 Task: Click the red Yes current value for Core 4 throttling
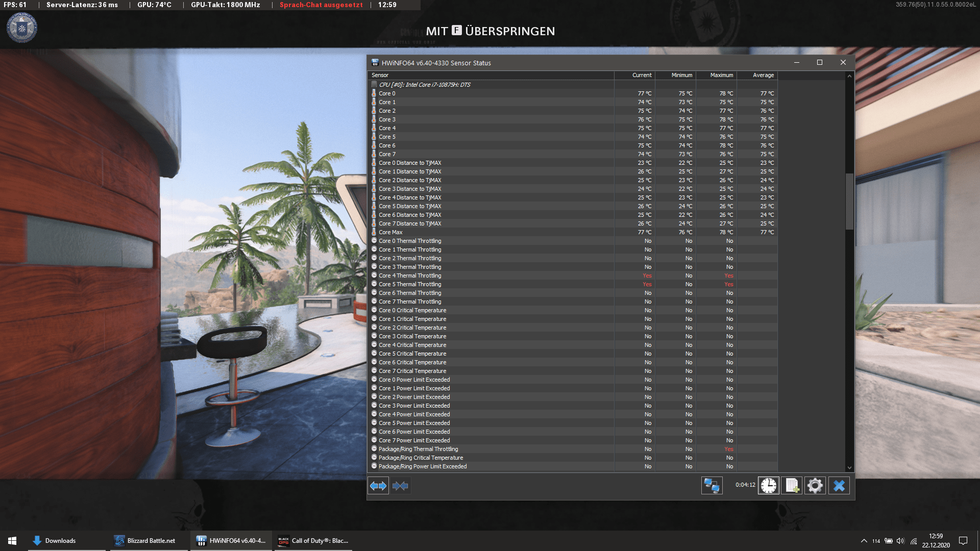pyautogui.click(x=647, y=275)
